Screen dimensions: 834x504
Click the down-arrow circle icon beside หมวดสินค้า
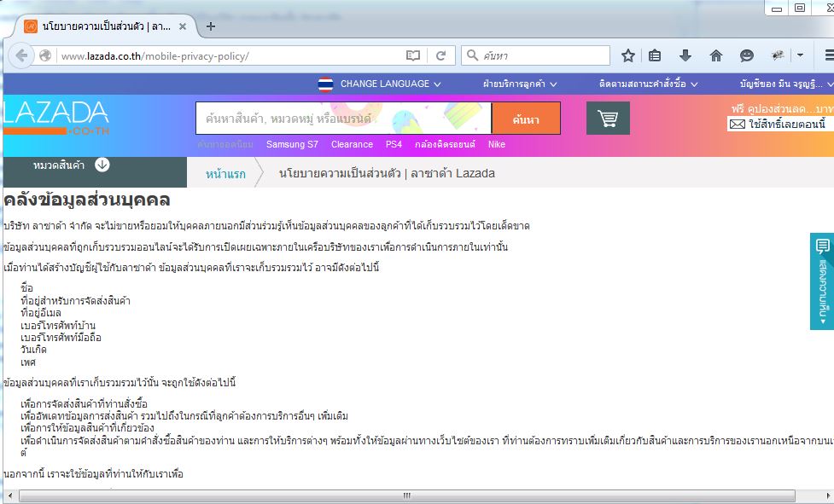[x=102, y=165]
